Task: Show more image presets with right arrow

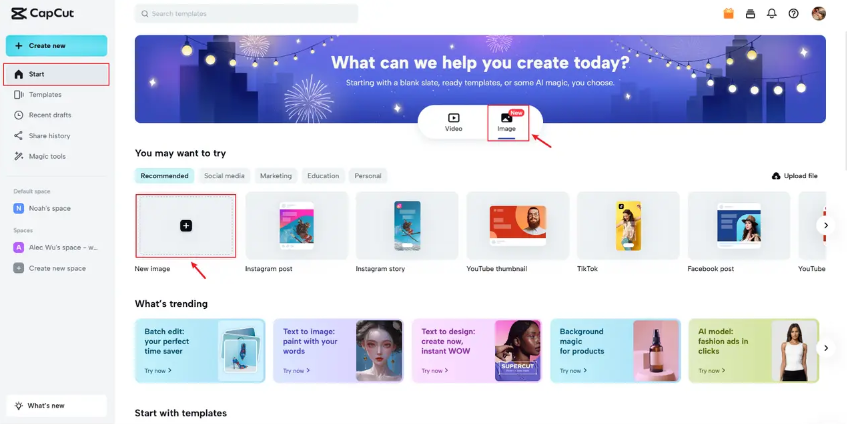Action: click(825, 225)
